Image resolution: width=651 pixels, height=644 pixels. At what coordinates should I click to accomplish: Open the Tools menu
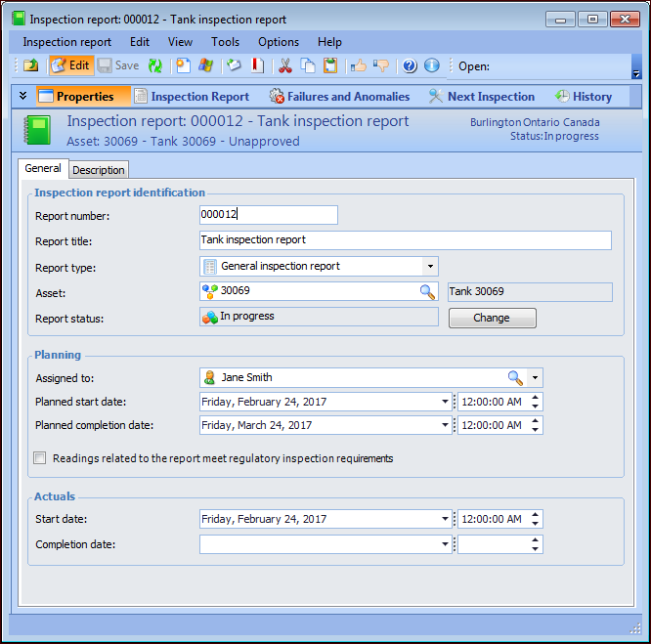(x=225, y=42)
